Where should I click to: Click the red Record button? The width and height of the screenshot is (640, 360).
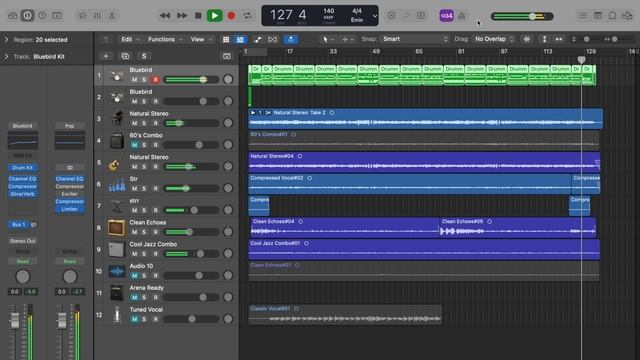231,16
